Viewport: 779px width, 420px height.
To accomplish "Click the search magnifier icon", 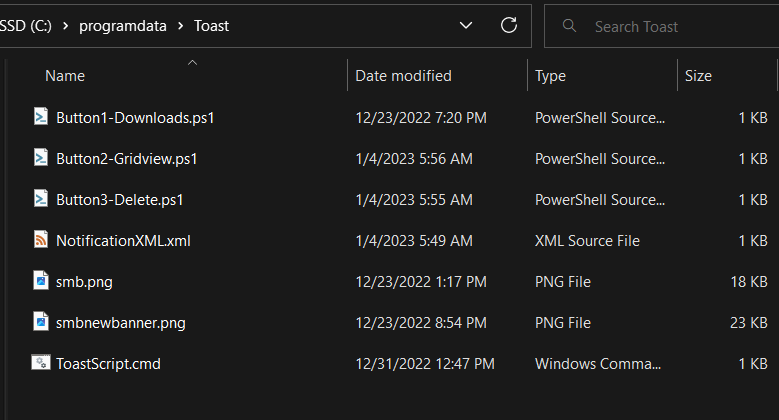I will pyautogui.click(x=569, y=26).
